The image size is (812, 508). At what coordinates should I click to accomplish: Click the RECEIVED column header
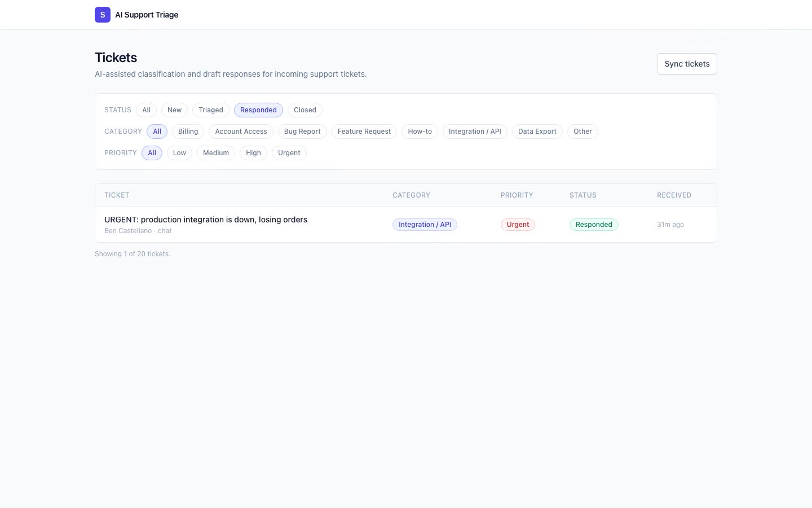pos(674,195)
